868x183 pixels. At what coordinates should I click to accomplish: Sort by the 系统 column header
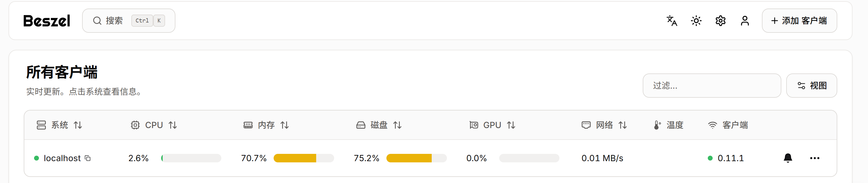coord(60,125)
